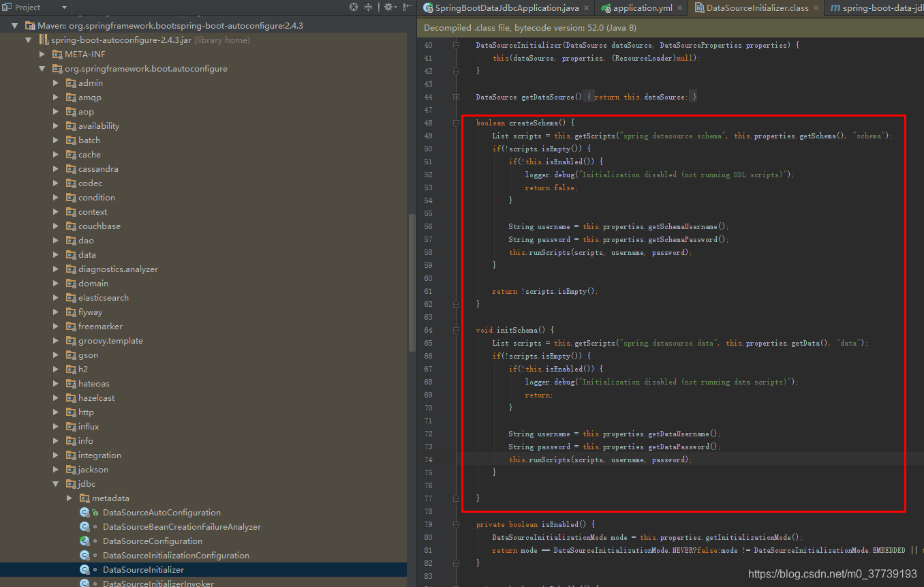Expand the metadata package arrow
Image resolution: width=924 pixels, height=587 pixels.
(x=70, y=498)
